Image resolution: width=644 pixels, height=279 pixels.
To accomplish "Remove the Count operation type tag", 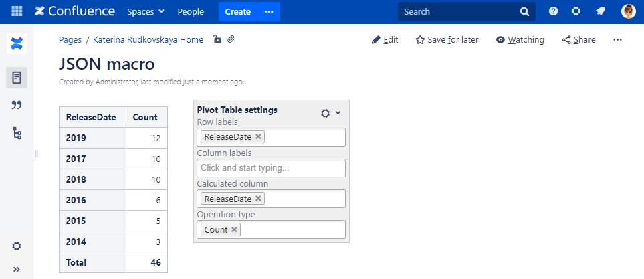I will tap(234, 229).
